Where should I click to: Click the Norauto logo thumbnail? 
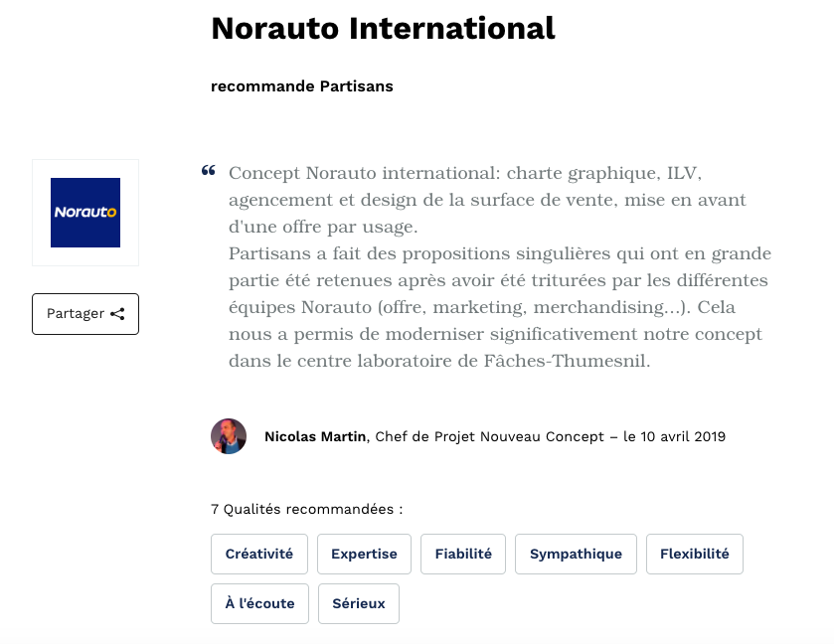(85, 213)
